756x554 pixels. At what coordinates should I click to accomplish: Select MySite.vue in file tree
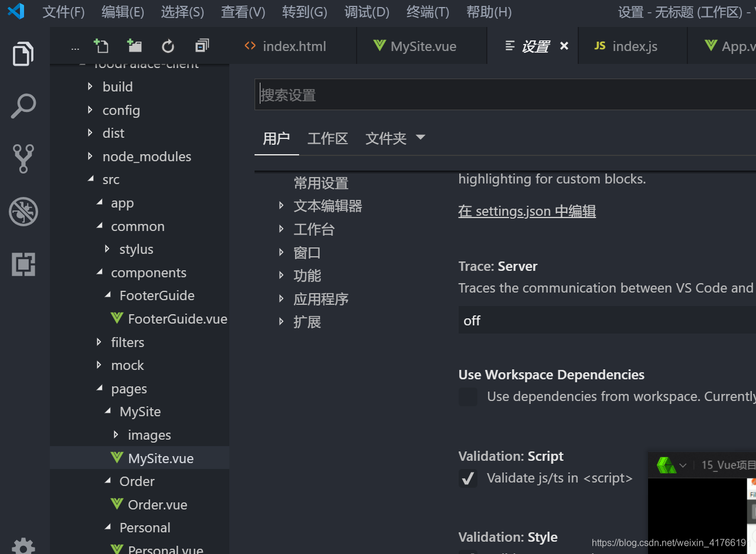[x=139, y=458]
